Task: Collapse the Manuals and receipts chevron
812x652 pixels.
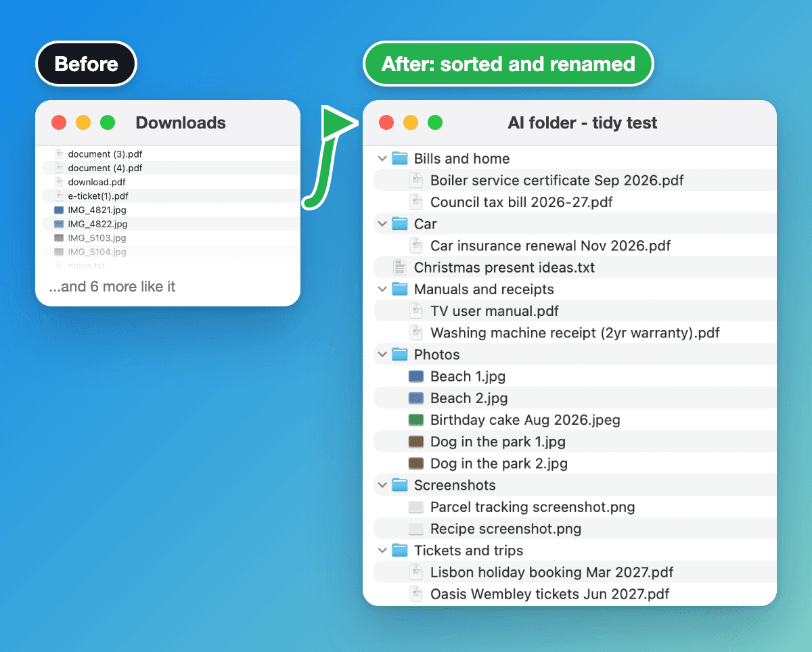Action: point(382,289)
